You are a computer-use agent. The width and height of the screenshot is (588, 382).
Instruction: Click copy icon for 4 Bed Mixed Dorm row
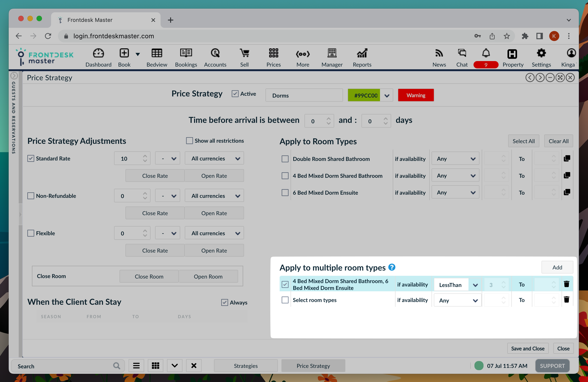click(567, 175)
